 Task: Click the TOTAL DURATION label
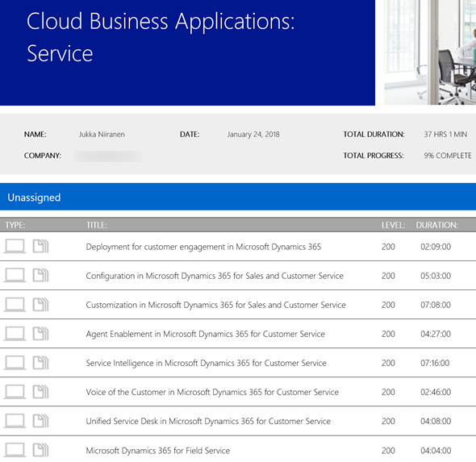(374, 135)
